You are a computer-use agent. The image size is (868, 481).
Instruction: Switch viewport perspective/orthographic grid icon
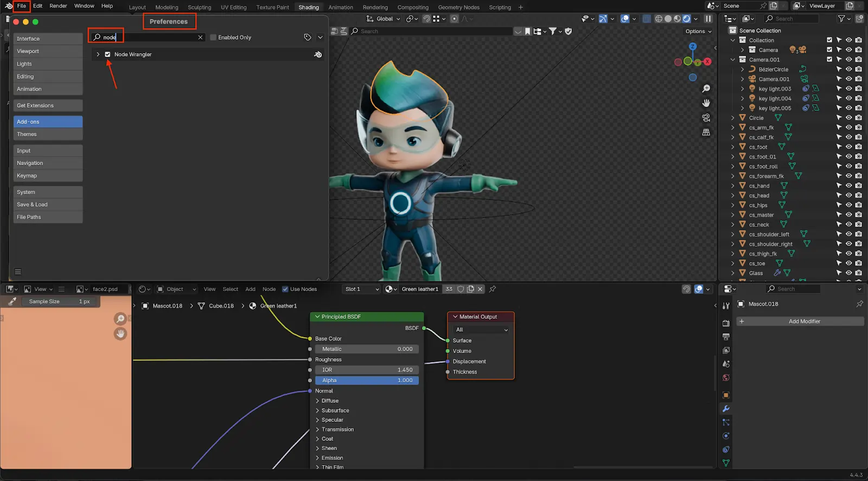point(706,132)
